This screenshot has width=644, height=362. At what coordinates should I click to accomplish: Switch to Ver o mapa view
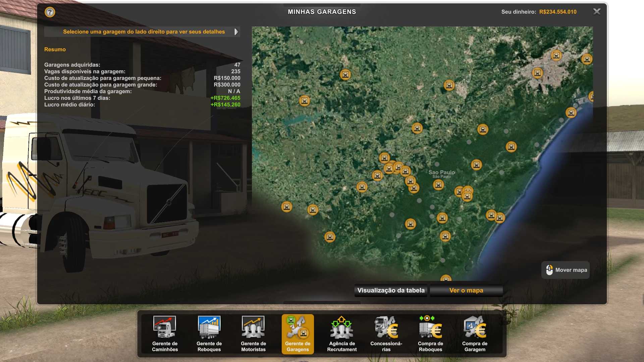[466, 290]
